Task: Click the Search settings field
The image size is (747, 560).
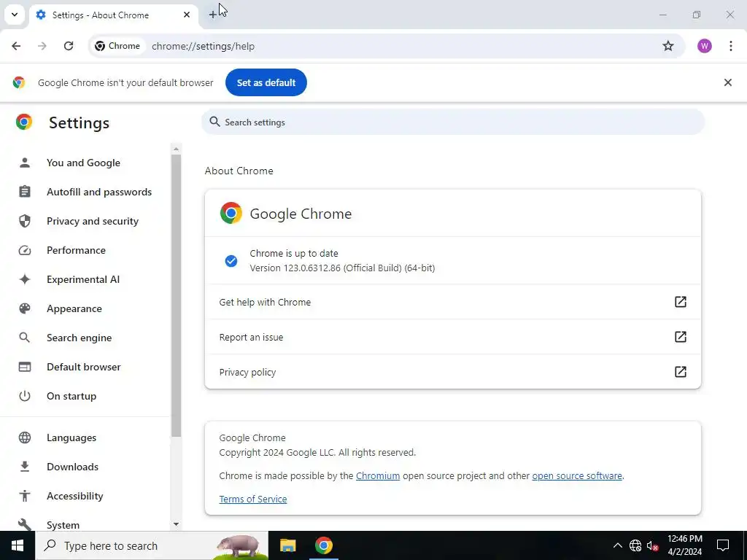Action: (452, 122)
